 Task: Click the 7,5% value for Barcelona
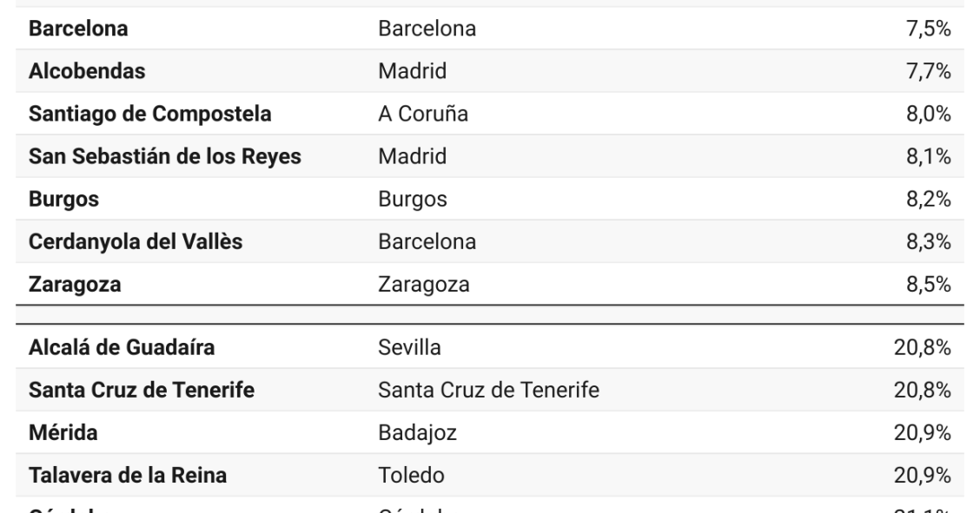click(x=929, y=29)
